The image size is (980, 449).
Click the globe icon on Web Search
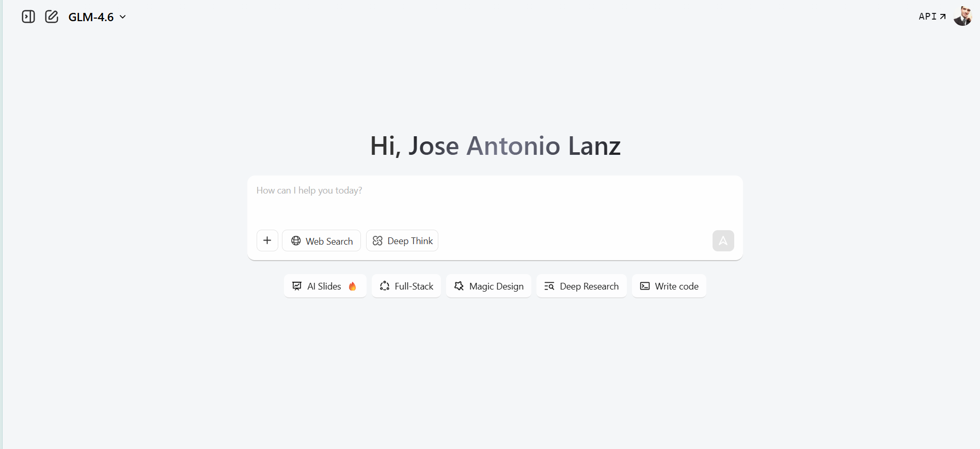[296, 241]
